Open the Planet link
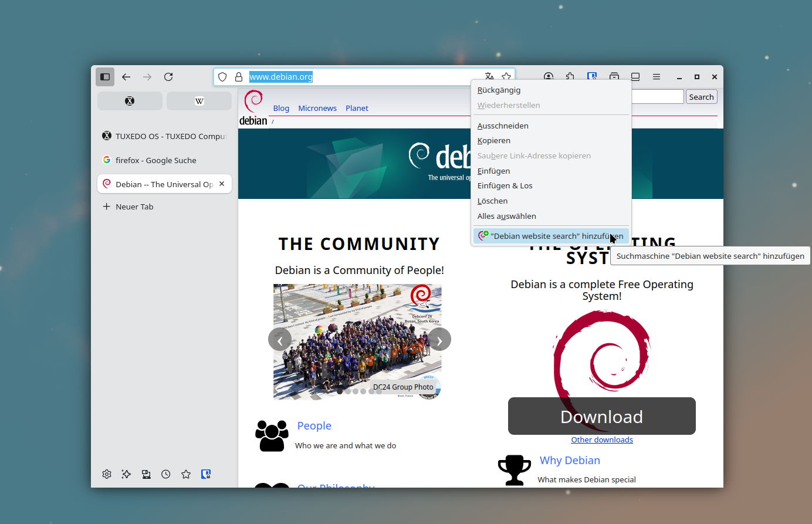The height and width of the screenshot is (524, 812). click(x=357, y=108)
